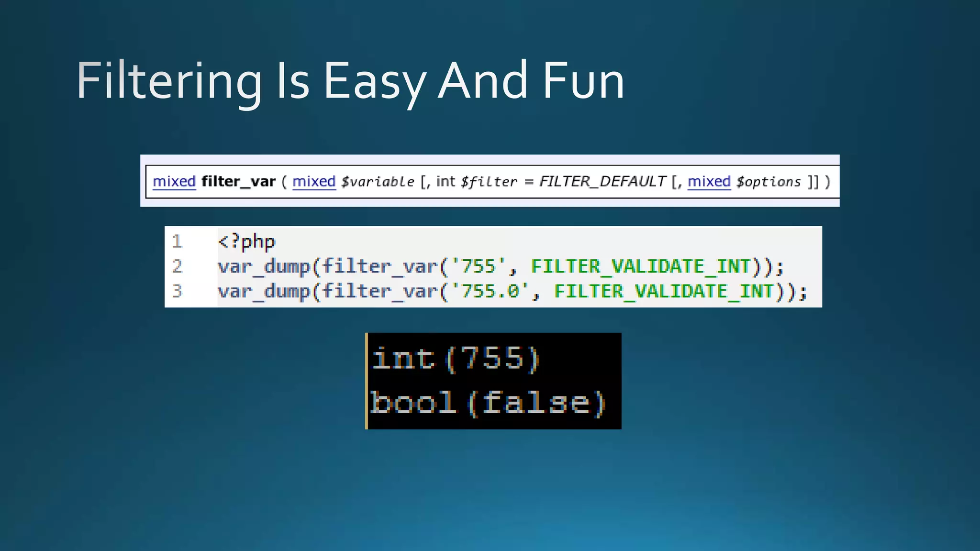Click line number 2 in code gutter

[177, 266]
